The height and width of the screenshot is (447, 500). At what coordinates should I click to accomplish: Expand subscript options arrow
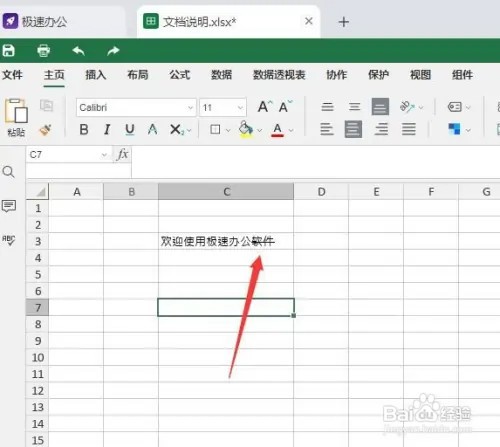pyautogui.click(x=189, y=130)
